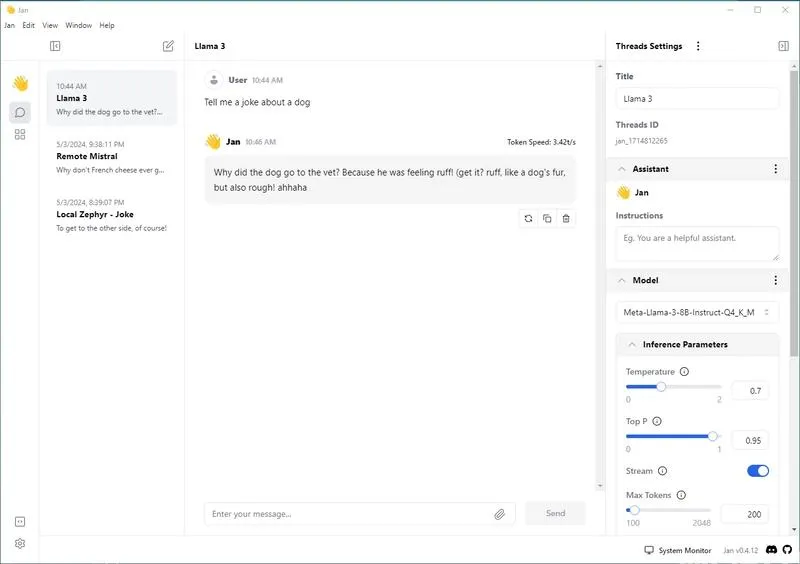Open Model section three-dot menu

(776, 280)
